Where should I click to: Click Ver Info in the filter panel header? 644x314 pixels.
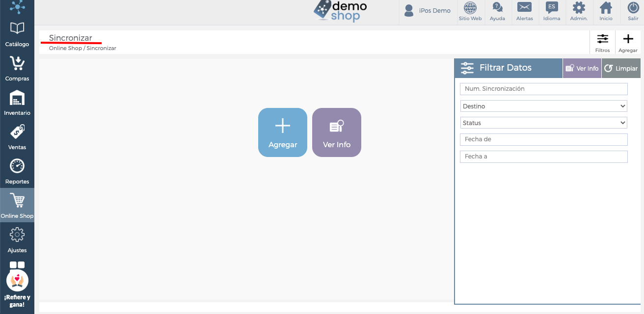pyautogui.click(x=582, y=68)
